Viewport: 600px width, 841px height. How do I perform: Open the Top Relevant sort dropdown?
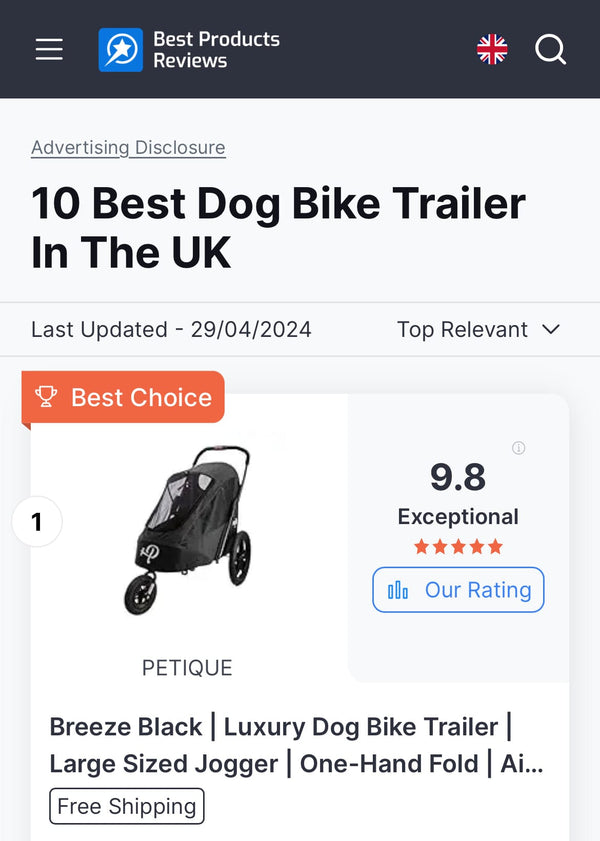click(x=462, y=329)
